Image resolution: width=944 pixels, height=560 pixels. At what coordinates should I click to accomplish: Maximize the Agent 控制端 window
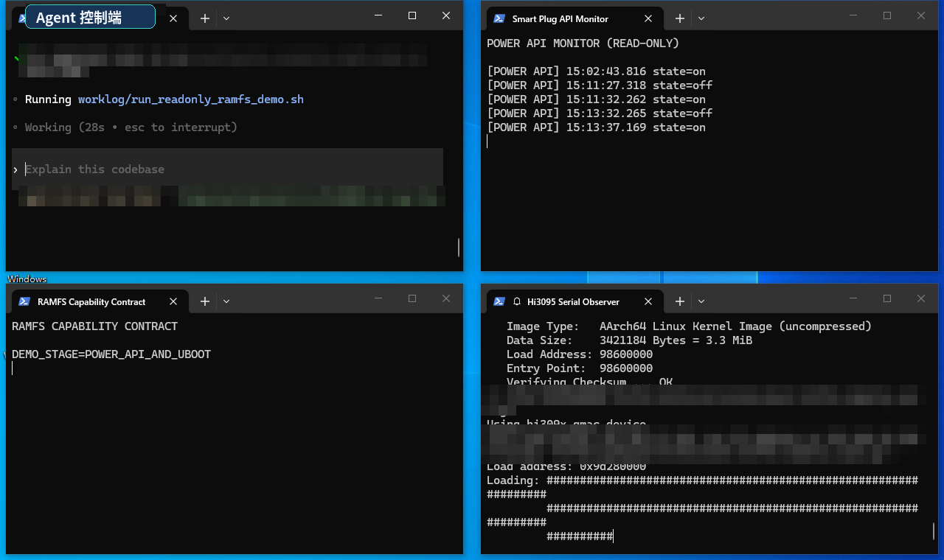click(x=412, y=15)
